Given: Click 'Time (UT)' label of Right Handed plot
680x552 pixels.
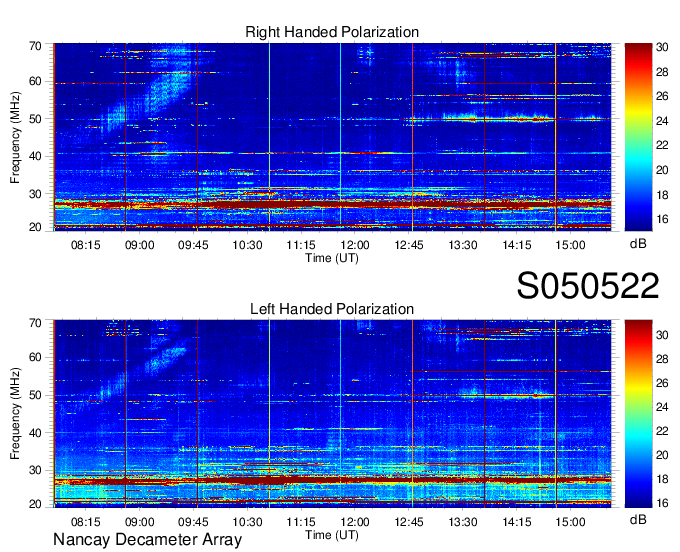Looking at the screenshot, I should click(332, 258).
